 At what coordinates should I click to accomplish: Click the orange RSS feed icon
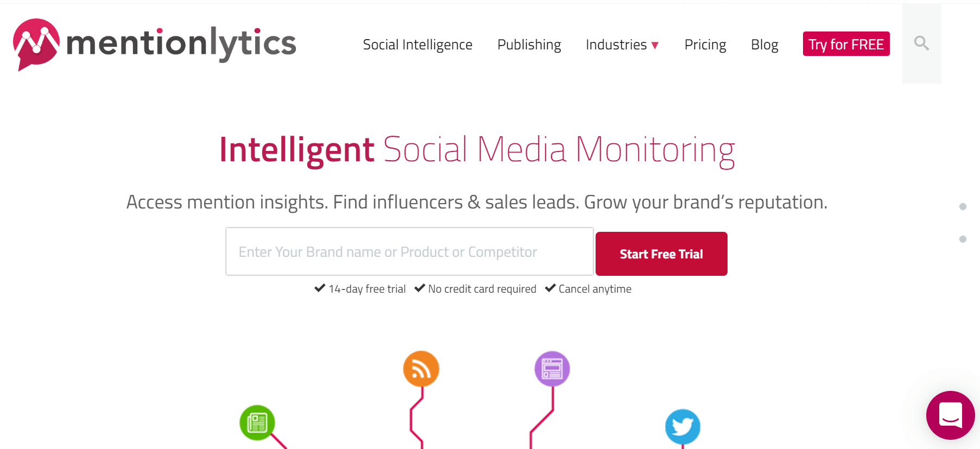pos(421,369)
